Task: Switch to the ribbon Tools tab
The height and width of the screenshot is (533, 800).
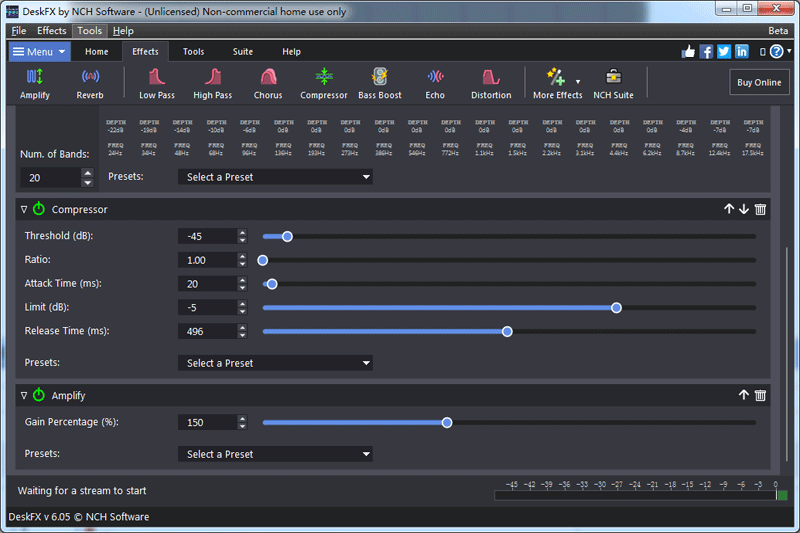Action: [x=193, y=52]
